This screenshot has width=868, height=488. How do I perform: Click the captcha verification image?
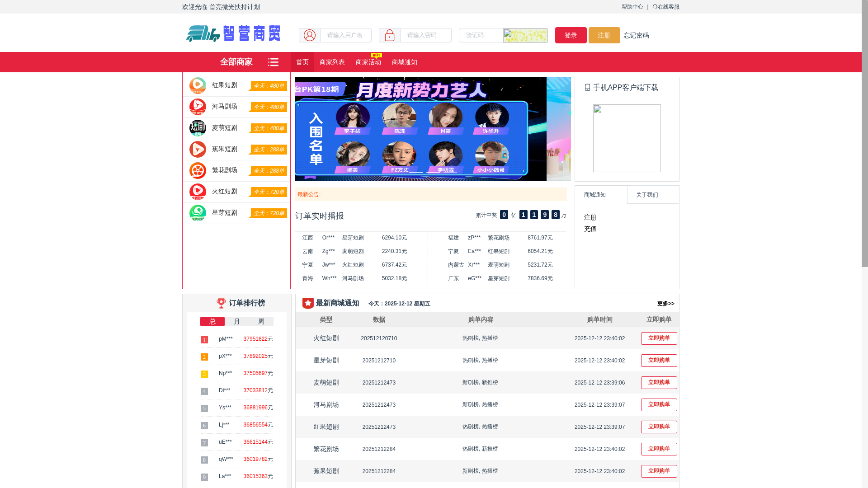(525, 35)
